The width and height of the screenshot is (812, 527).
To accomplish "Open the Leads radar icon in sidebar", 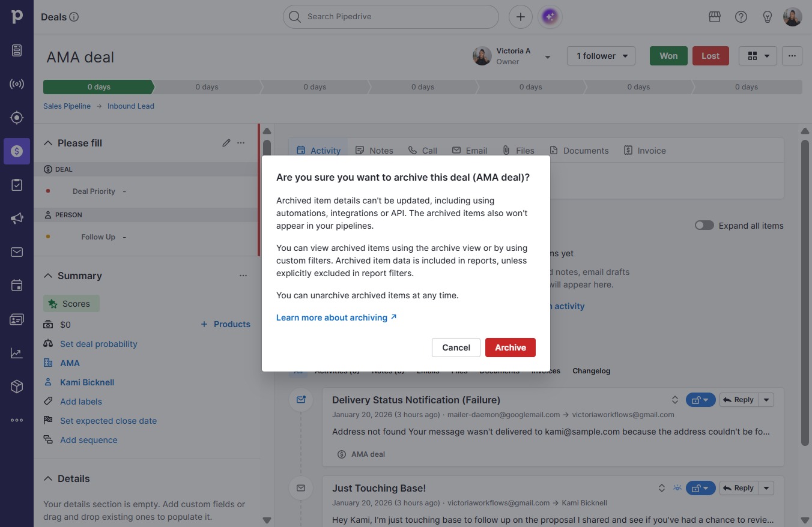I will (x=17, y=84).
